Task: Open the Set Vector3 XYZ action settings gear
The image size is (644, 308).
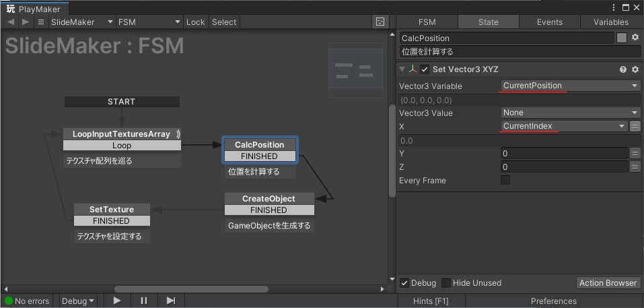Action: click(x=635, y=69)
